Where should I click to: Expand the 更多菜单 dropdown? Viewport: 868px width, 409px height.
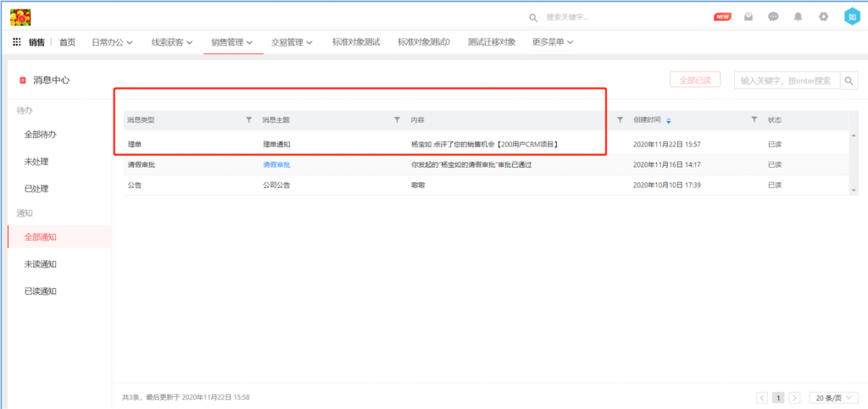(553, 42)
